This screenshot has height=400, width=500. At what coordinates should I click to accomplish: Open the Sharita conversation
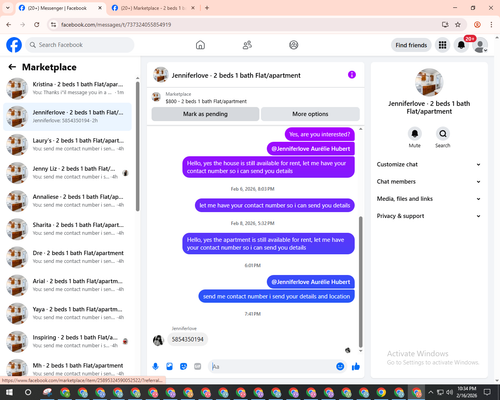[67, 229]
